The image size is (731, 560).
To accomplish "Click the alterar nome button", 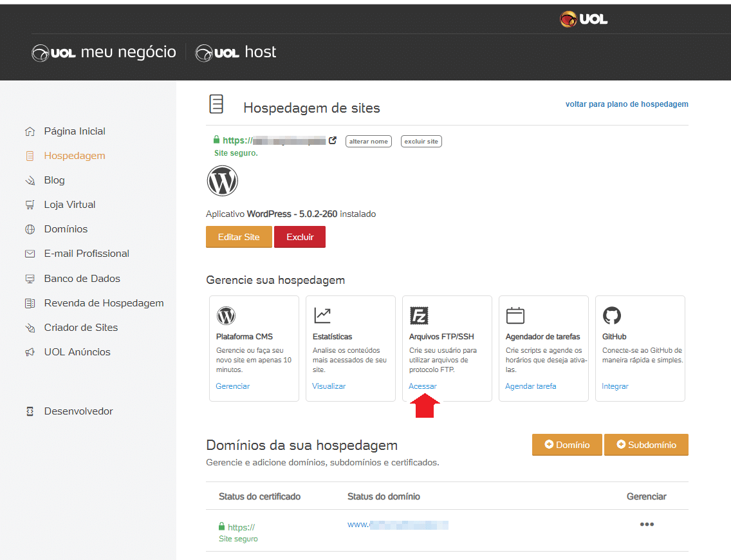I will (x=369, y=141).
